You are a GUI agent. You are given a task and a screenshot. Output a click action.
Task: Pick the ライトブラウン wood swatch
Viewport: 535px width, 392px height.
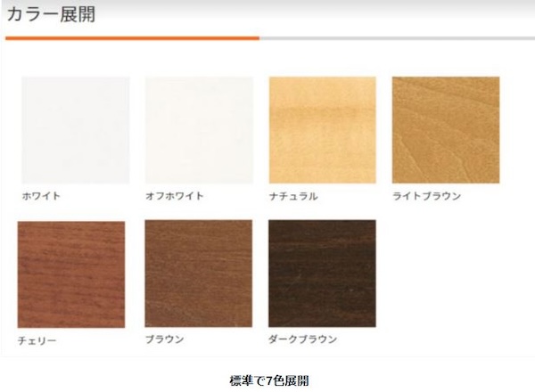pos(446,130)
